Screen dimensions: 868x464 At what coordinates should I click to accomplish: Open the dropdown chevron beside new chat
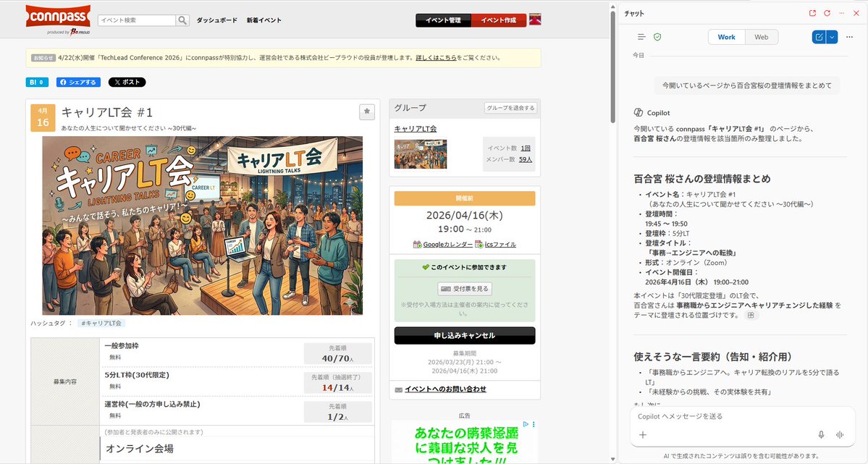[x=831, y=36]
